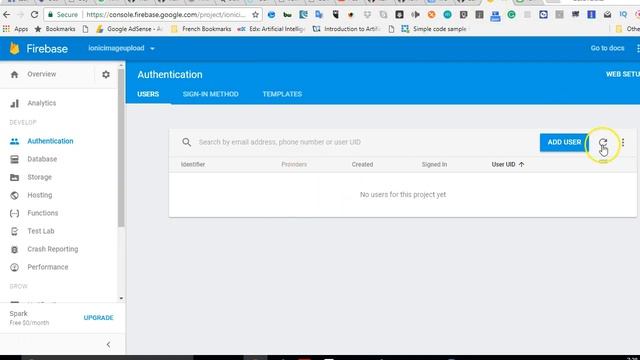Open Performance section

coord(48,267)
